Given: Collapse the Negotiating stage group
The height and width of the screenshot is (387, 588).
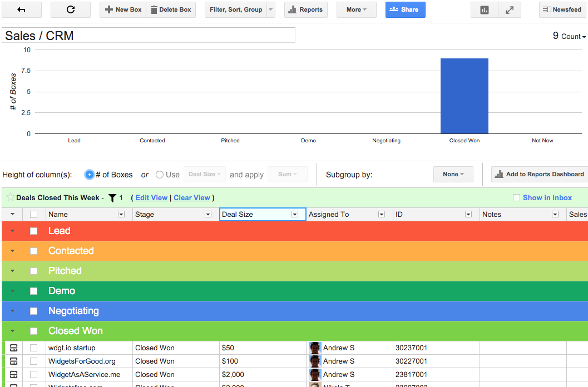Looking at the screenshot, I should [x=12, y=311].
